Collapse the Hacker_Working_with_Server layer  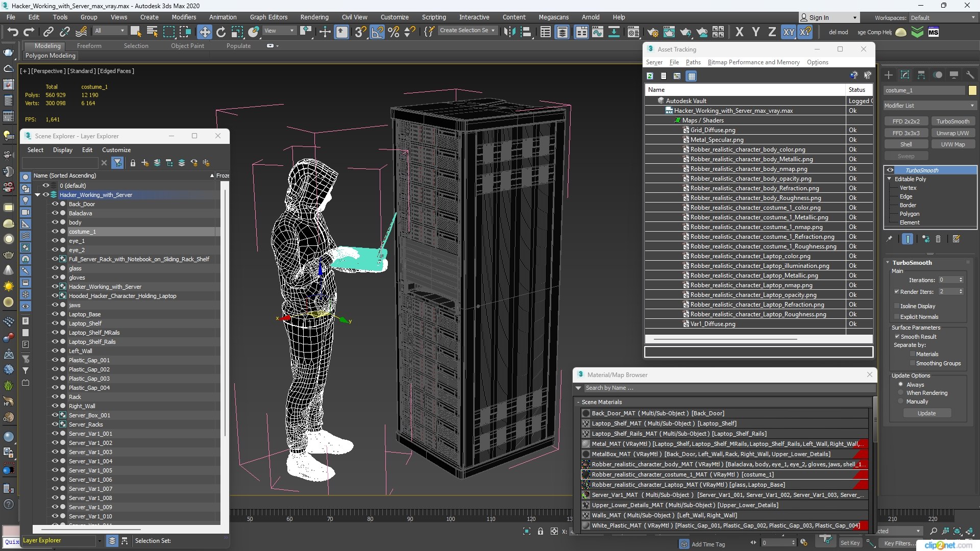click(x=38, y=195)
